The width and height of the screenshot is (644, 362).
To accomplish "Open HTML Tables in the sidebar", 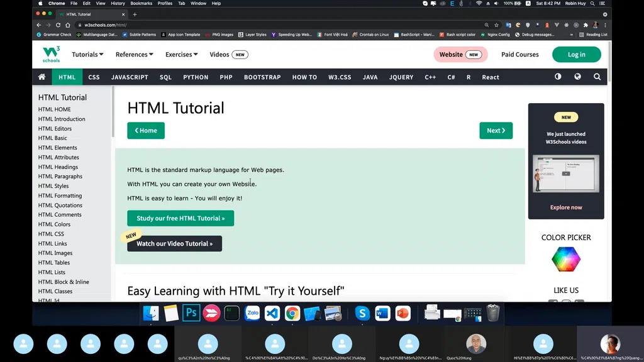I will [54, 263].
